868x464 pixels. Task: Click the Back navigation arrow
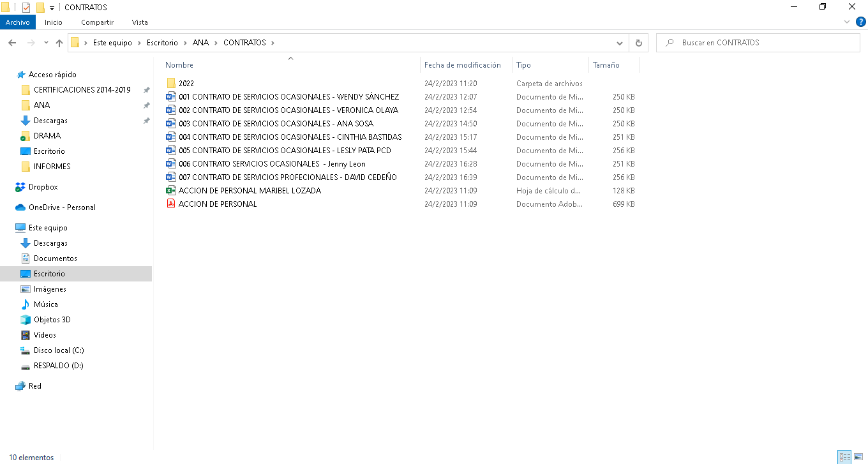12,43
